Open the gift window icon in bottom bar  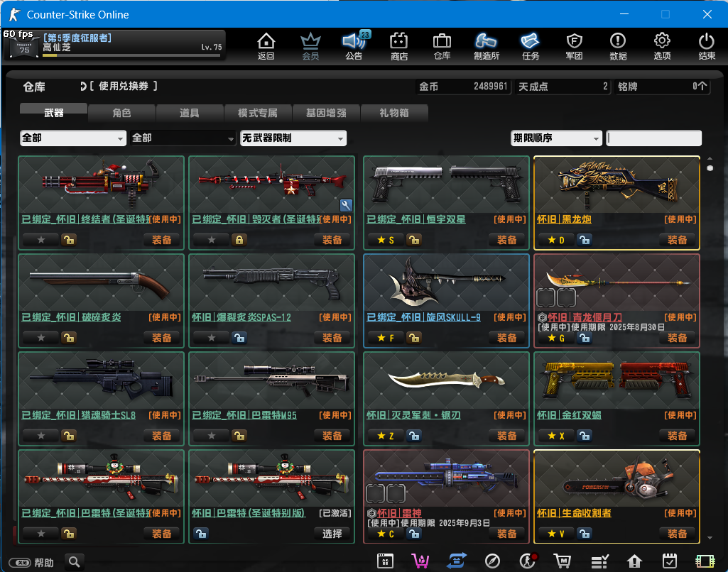click(386, 561)
